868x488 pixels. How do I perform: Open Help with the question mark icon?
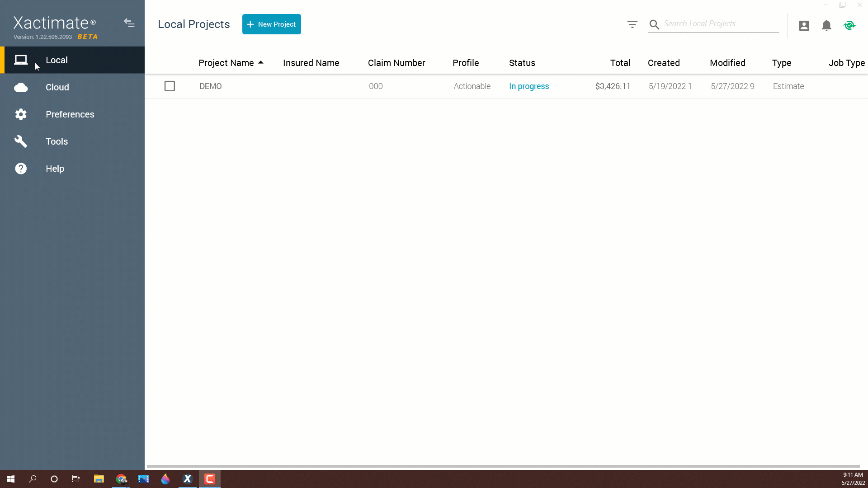tap(21, 169)
